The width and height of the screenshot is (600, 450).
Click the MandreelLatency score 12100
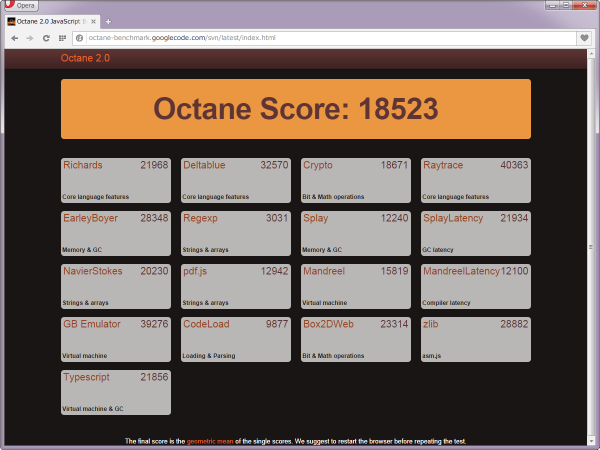click(x=514, y=271)
